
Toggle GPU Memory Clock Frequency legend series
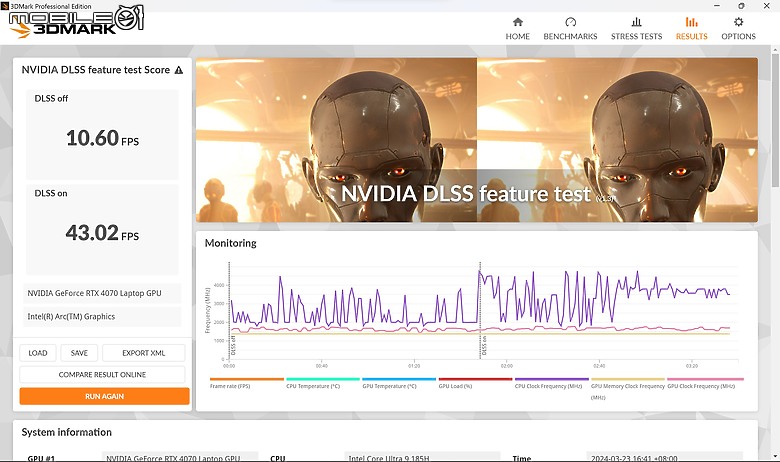(x=628, y=388)
